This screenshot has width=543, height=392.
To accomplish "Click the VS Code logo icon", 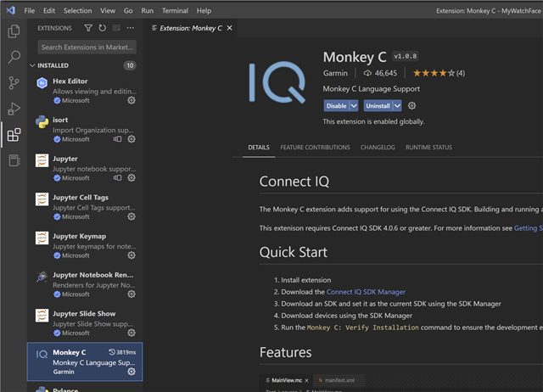I will pos(11,10).
